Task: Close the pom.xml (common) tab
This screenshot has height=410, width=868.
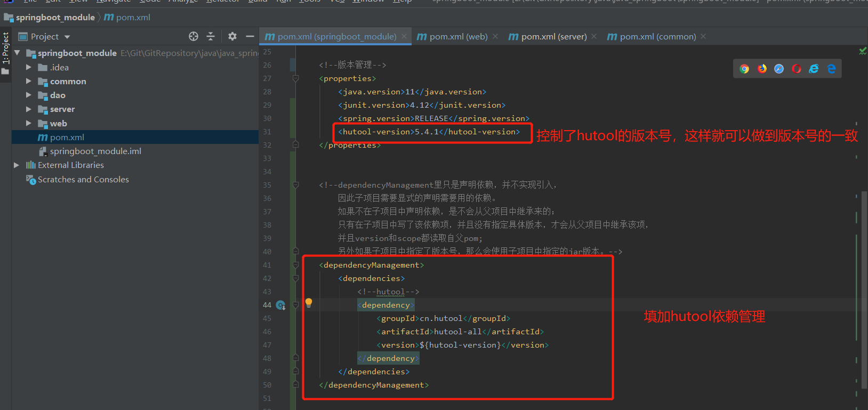Action: [x=703, y=36]
